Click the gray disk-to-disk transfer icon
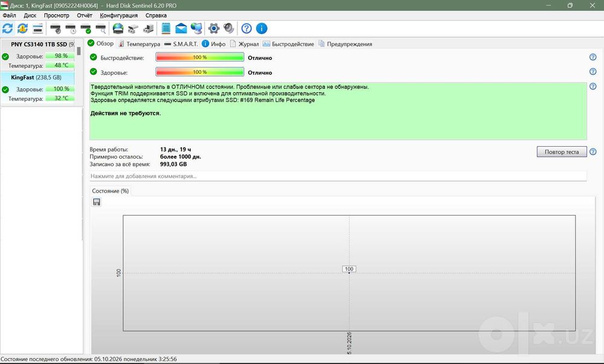 tap(133, 28)
